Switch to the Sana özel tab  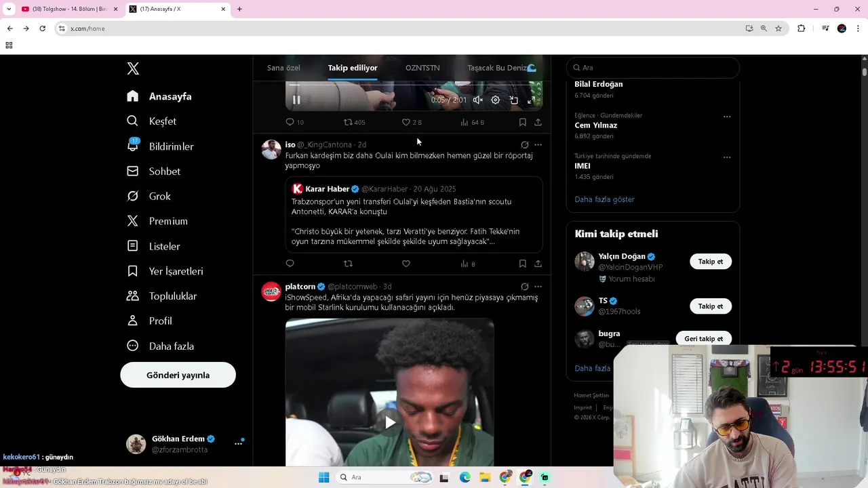click(x=283, y=68)
